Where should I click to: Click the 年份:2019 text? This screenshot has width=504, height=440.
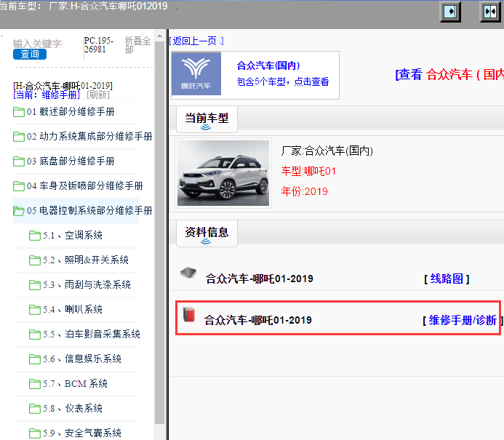click(305, 191)
